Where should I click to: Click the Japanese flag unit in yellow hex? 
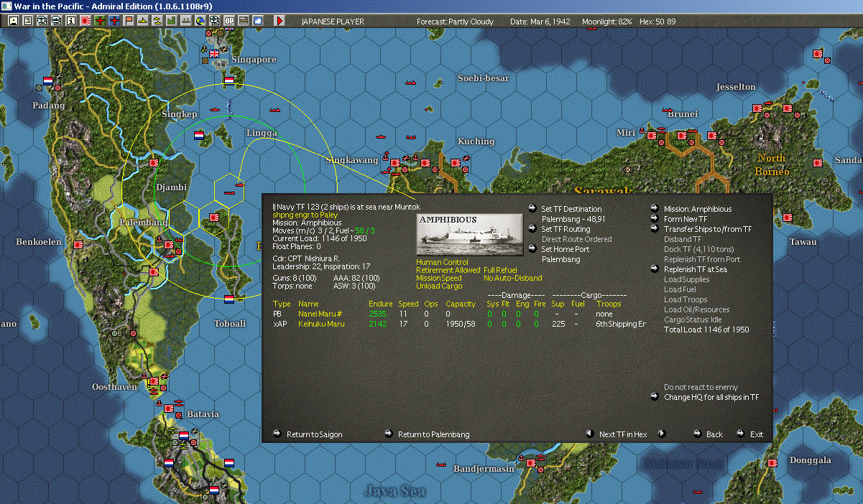point(214,216)
